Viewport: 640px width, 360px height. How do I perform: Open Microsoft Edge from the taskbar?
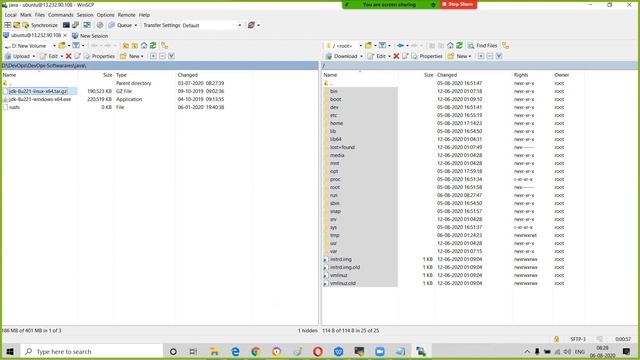[235, 351]
